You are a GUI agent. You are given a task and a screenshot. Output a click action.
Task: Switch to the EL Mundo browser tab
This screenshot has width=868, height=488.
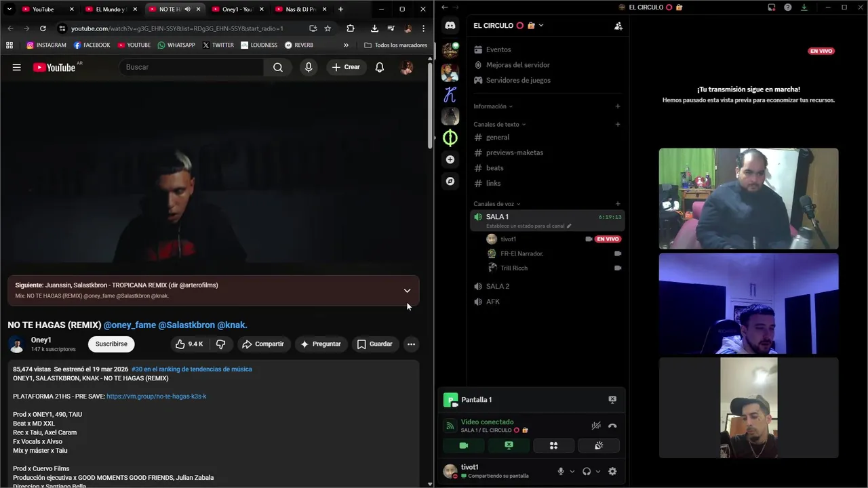111,9
